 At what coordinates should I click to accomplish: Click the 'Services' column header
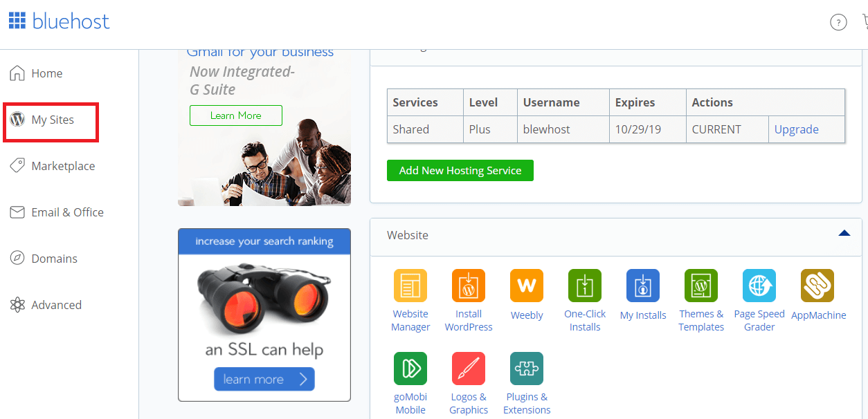425,102
